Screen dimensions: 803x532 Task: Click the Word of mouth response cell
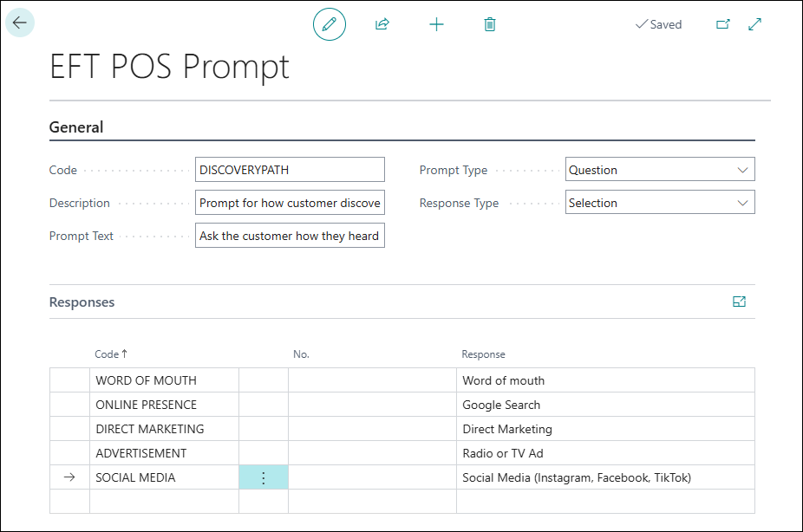pos(605,380)
